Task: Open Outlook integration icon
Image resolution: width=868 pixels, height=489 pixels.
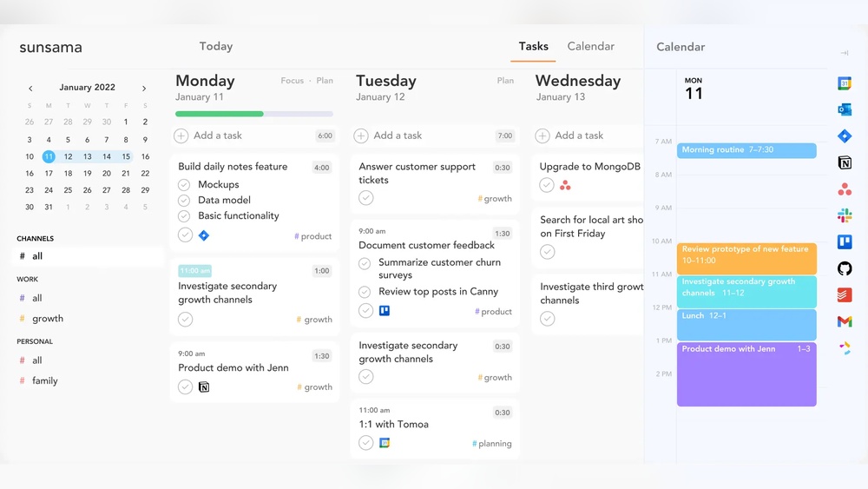Action: (x=845, y=109)
